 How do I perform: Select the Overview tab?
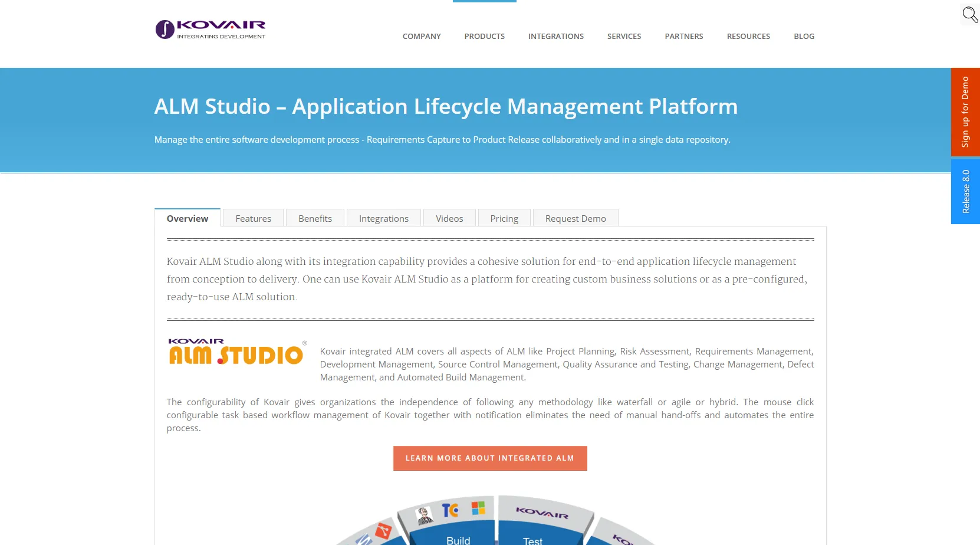pos(188,218)
